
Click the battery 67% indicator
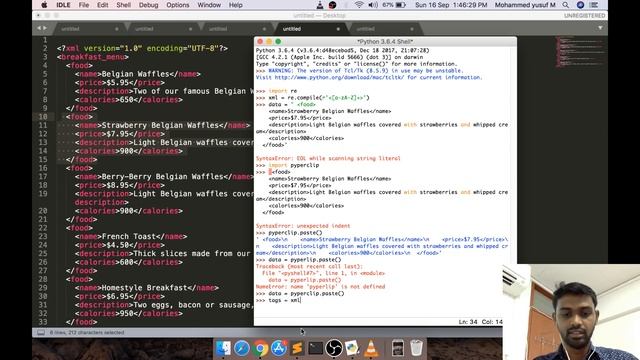coord(394,5)
